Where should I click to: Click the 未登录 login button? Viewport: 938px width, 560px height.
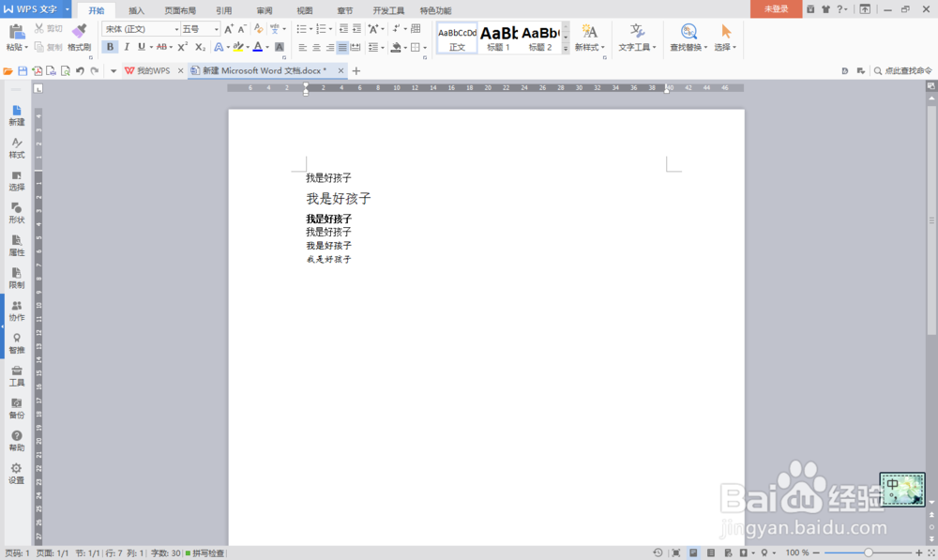point(776,10)
